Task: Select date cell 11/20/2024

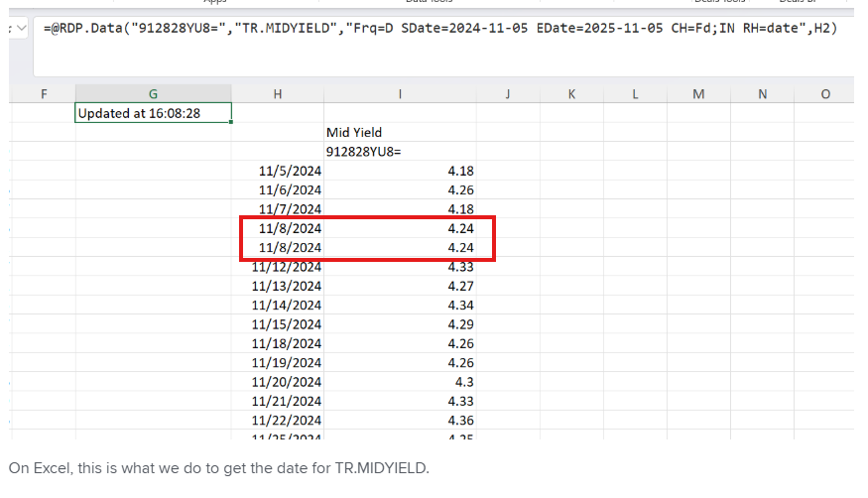Action: [278, 382]
